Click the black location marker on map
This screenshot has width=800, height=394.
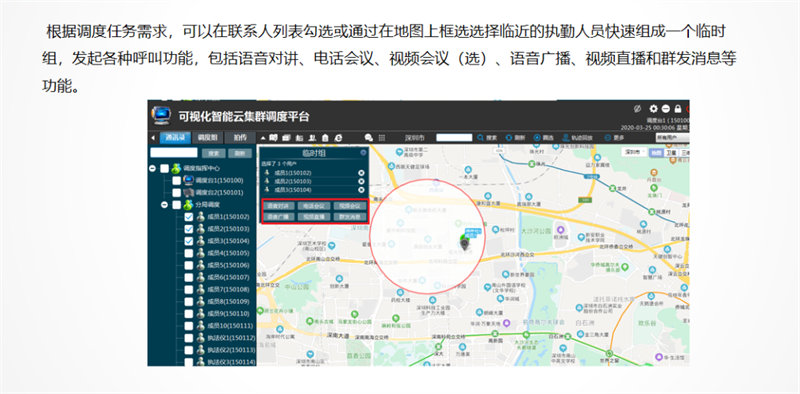coord(464,244)
